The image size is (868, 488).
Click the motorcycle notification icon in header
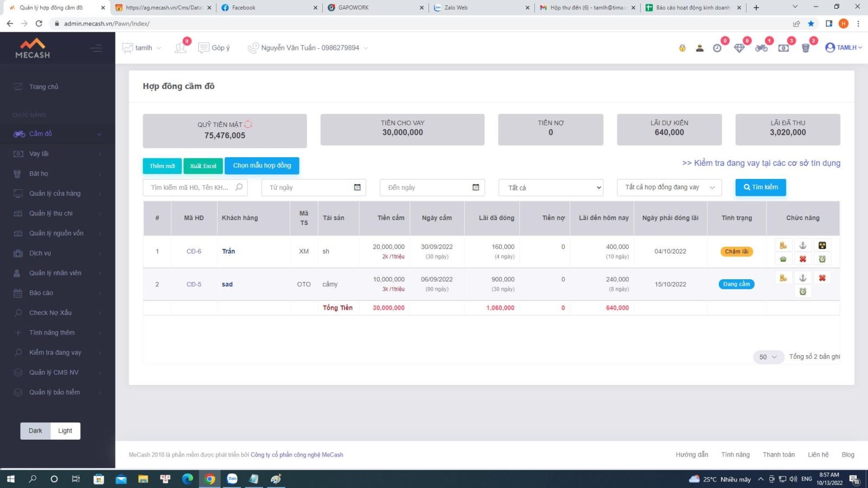761,48
